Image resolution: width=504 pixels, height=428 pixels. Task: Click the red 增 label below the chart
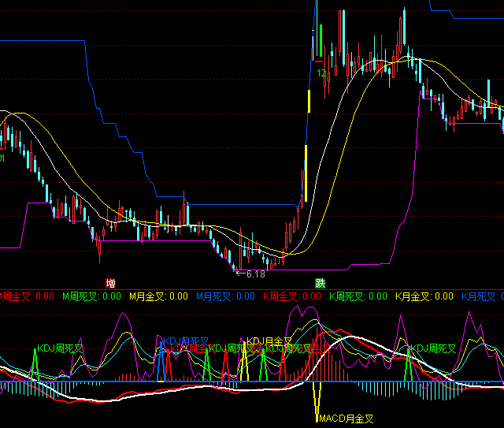[x=111, y=282]
